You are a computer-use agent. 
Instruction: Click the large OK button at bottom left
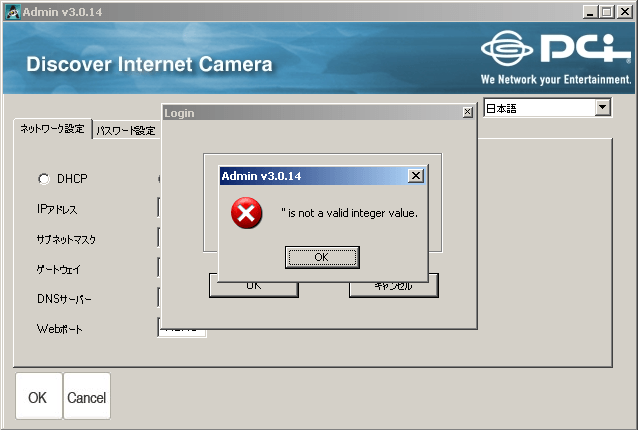point(39,396)
